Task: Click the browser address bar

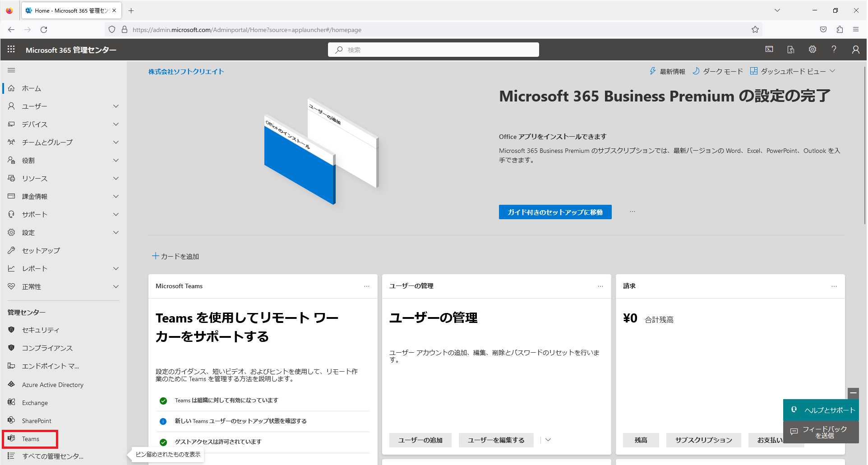Action: tap(433, 30)
